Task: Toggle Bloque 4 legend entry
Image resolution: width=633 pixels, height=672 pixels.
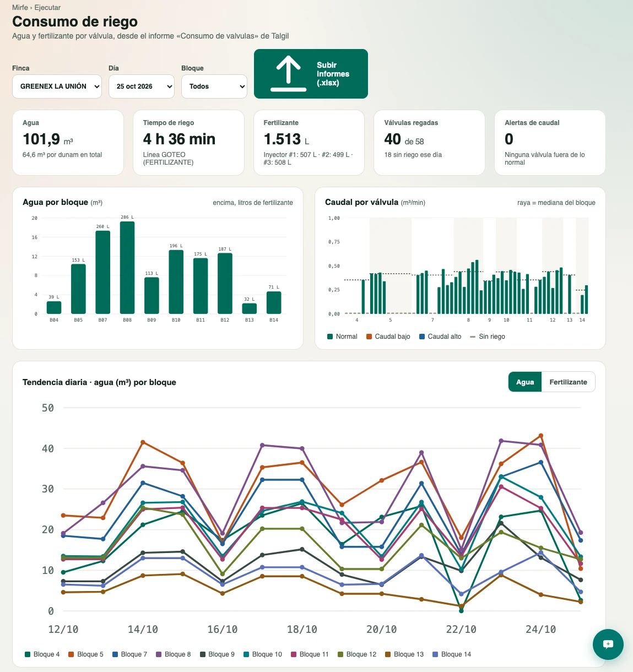Action: pyautogui.click(x=42, y=654)
